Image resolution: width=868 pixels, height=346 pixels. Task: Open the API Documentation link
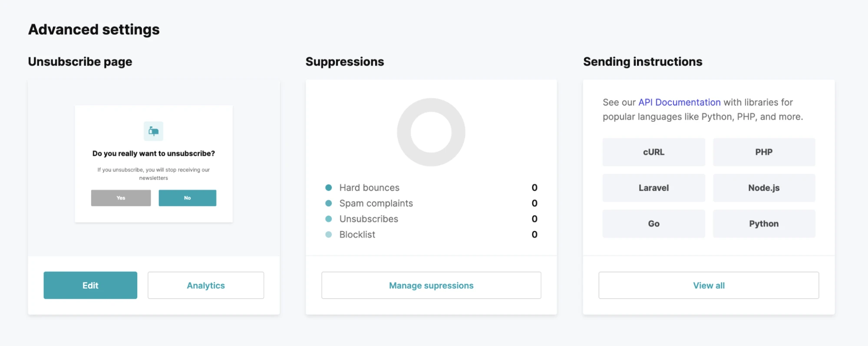tap(679, 102)
